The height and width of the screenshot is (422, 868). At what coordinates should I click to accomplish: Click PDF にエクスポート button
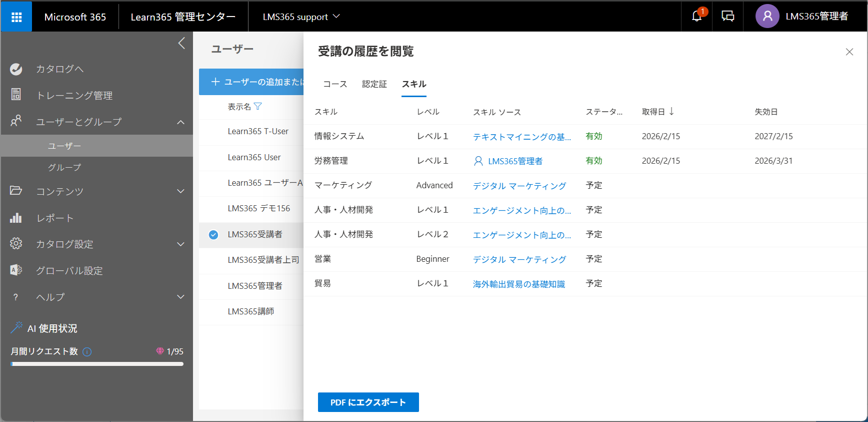point(368,402)
